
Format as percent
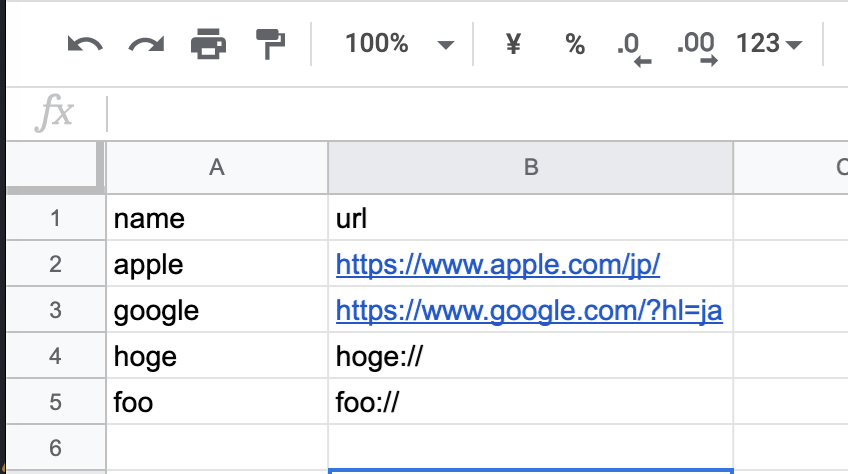point(575,44)
